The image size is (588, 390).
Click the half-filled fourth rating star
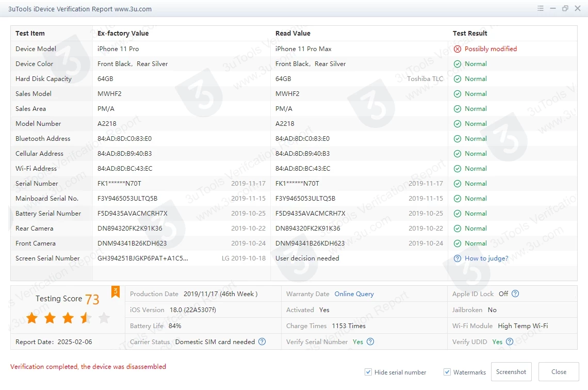coord(86,318)
